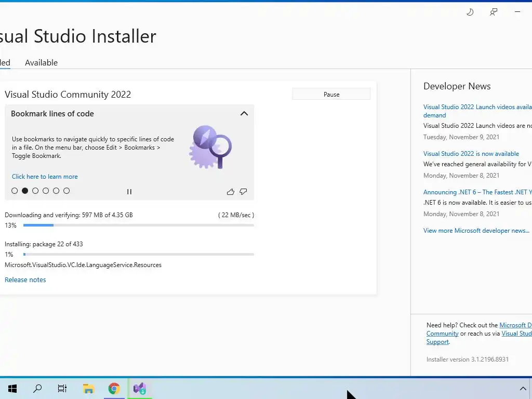Image resolution: width=532 pixels, height=399 pixels.
Task: Give the tip a thumbs up
Action: [x=230, y=192]
